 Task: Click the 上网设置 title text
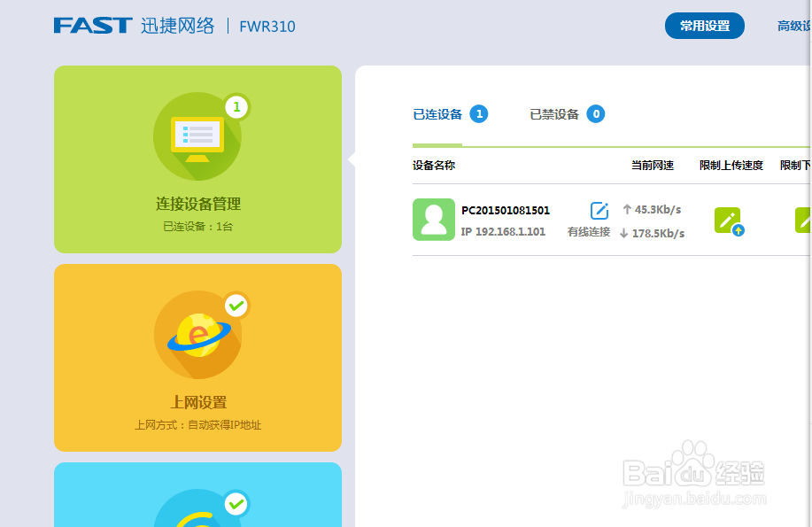(198, 402)
